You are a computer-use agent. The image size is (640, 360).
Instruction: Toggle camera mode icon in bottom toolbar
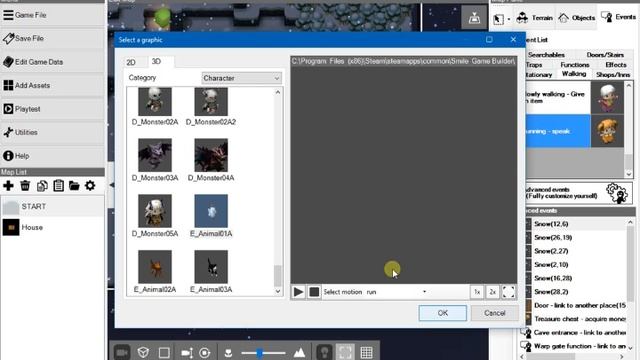(x=122, y=352)
